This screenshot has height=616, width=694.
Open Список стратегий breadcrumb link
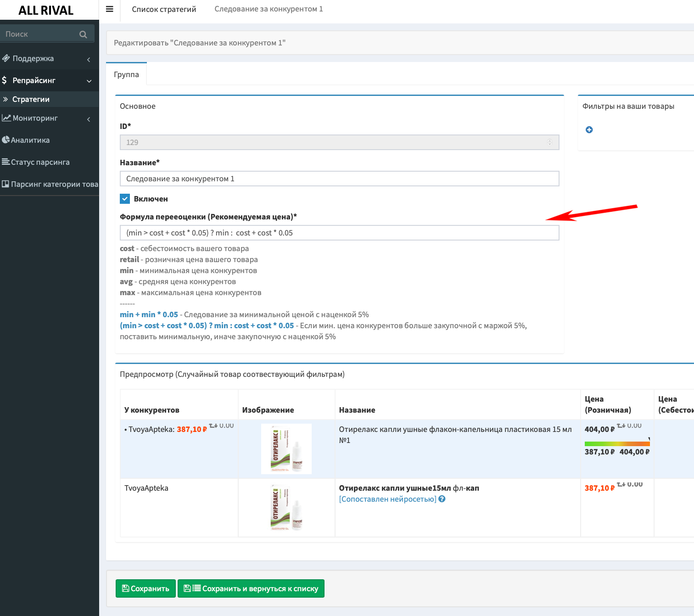(164, 9)
